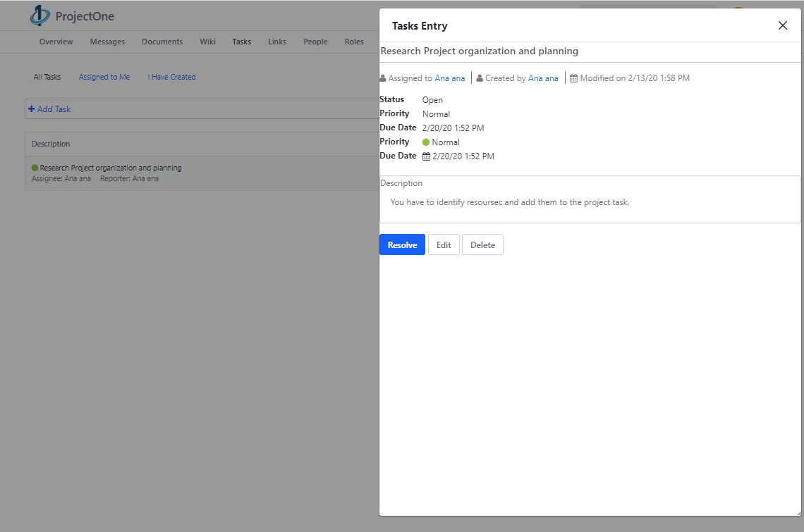Show the All Tasks filter
This screenshot has height=532, width=804.
point(47,77)
